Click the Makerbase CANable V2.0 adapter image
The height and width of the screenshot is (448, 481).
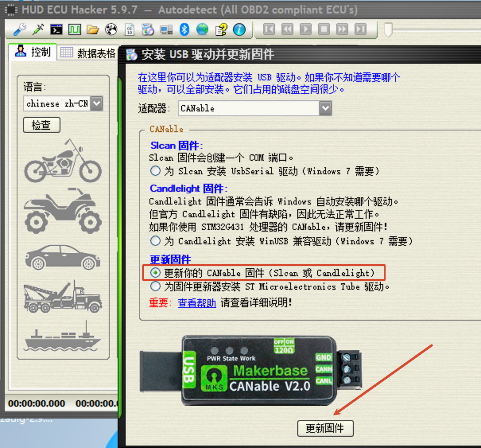click(x=251, y=371)
